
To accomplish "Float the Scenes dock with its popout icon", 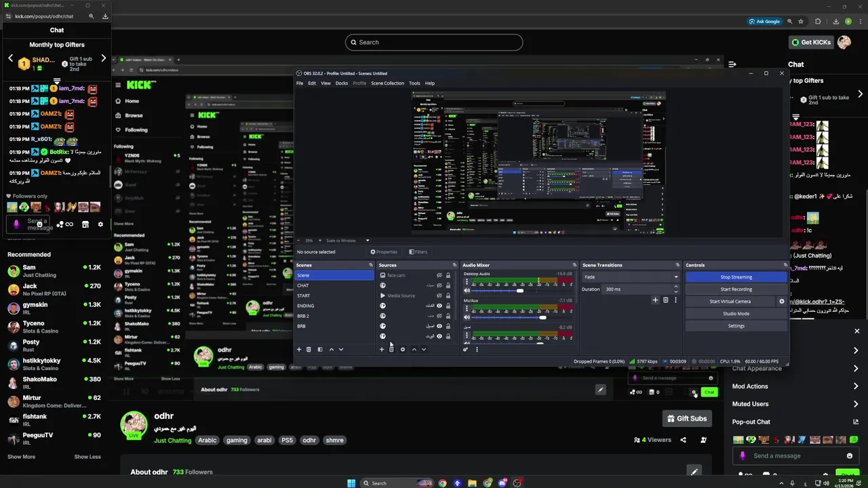I will coord(371,265).
